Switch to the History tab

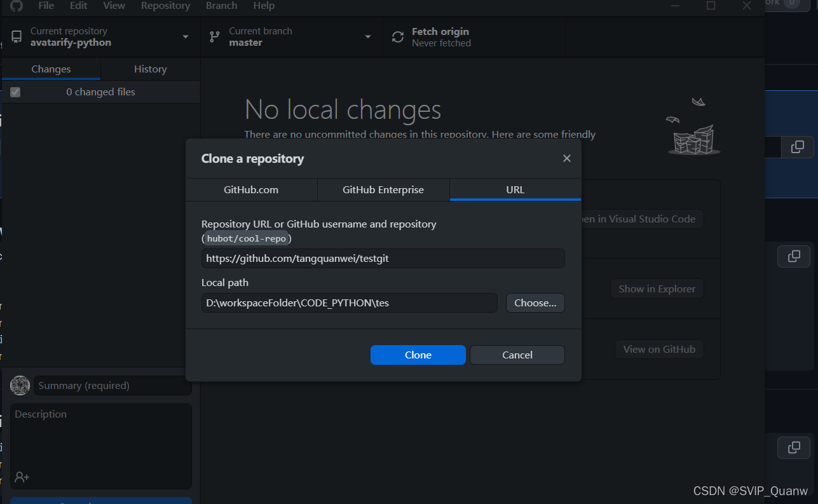coord(151,69)
